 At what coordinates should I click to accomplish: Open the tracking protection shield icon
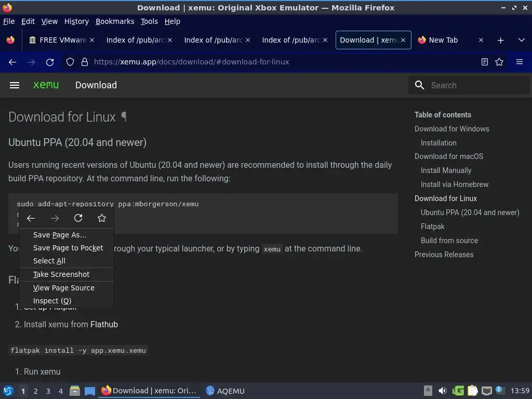pyautogui.click(x=70, y=62)
